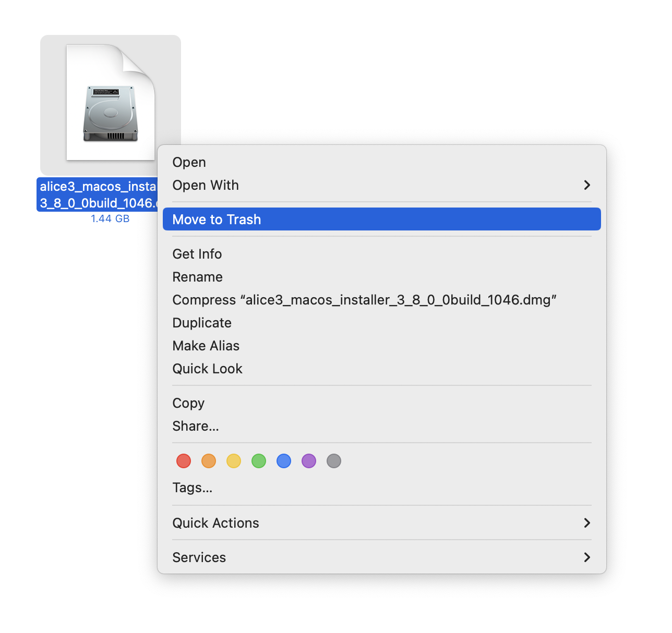The width and height of the screenshot is (672, 633).
Task: Open the Tags dialog
Action: [x=193, y=488]
